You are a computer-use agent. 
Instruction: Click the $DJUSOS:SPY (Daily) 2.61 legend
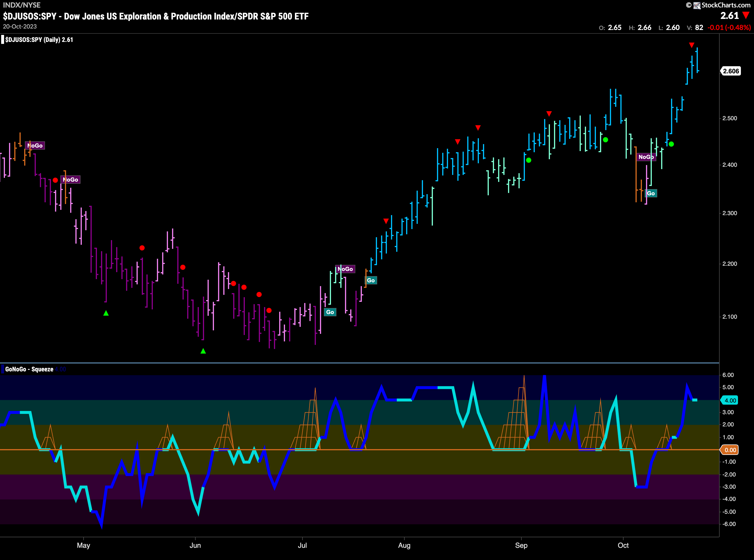click(x=39, y=40)
